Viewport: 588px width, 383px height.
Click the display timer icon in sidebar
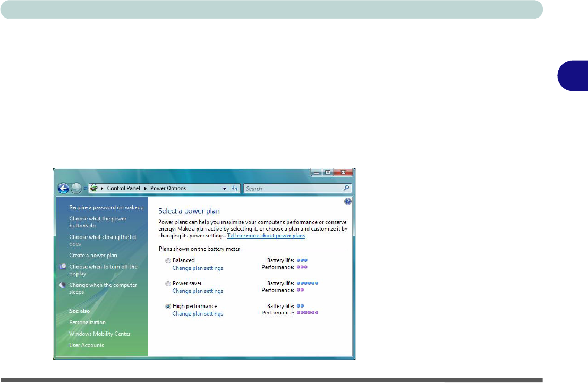tap(63, 267)
